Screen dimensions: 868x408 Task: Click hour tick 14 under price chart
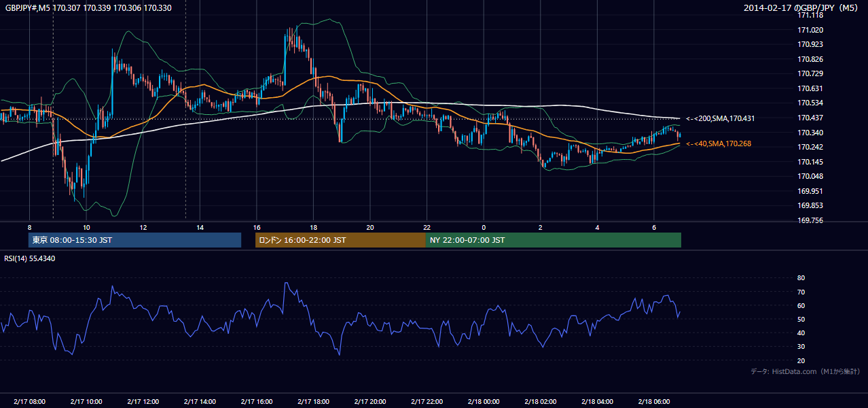click(x=200, y=227)
